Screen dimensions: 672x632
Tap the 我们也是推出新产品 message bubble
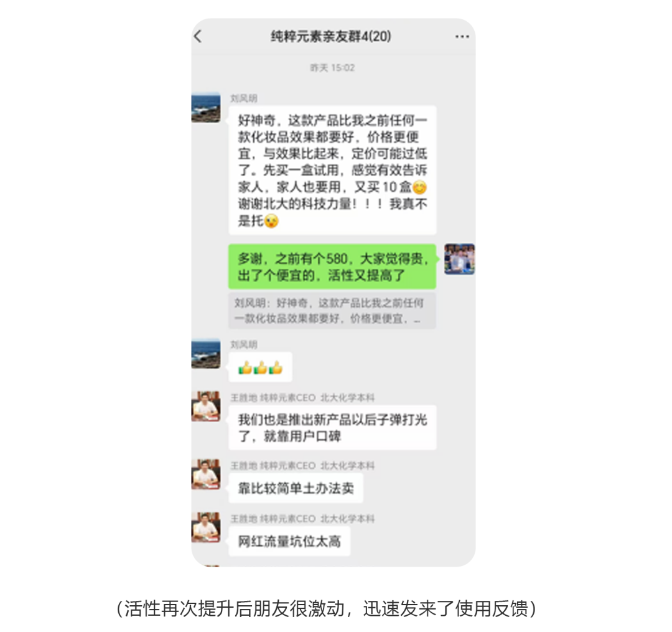332,428
